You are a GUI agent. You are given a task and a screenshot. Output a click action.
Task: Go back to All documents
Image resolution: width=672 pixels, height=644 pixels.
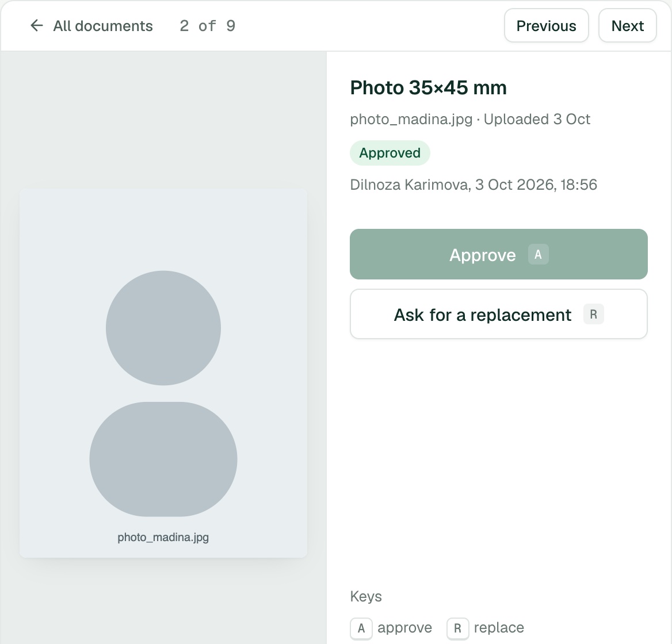pos(91,26)
